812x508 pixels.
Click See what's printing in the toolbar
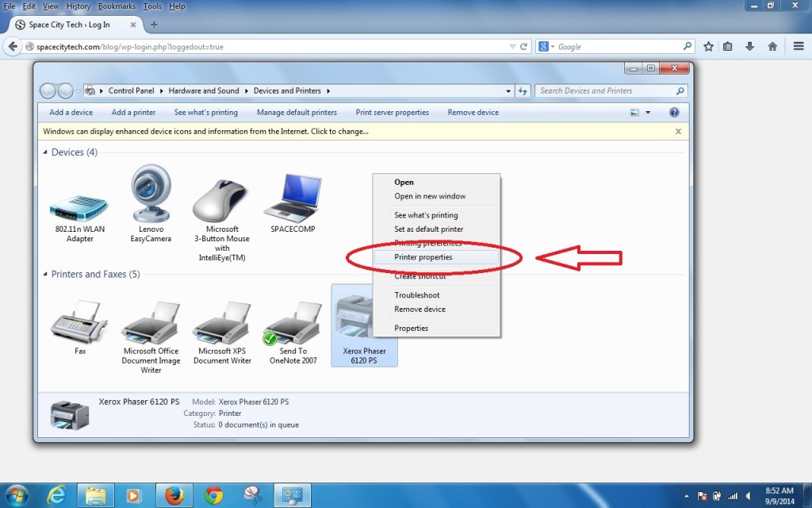tap(206, 113)
